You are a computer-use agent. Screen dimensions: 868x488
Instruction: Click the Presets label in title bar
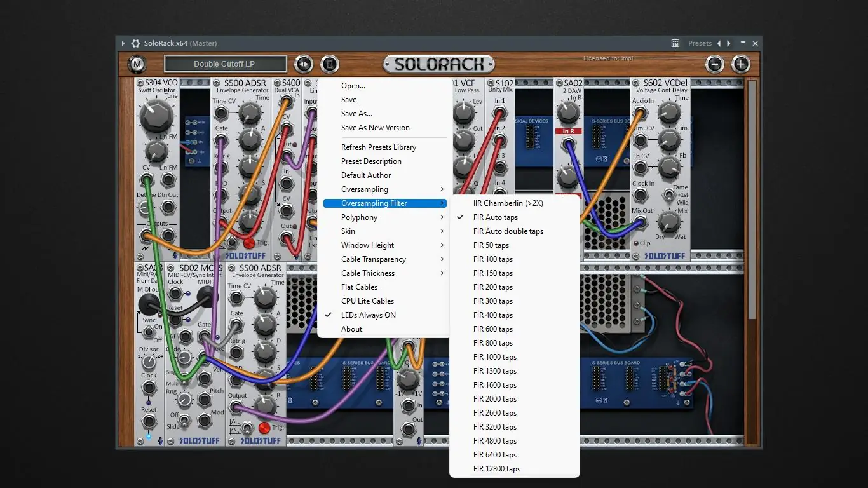[700, 43]
